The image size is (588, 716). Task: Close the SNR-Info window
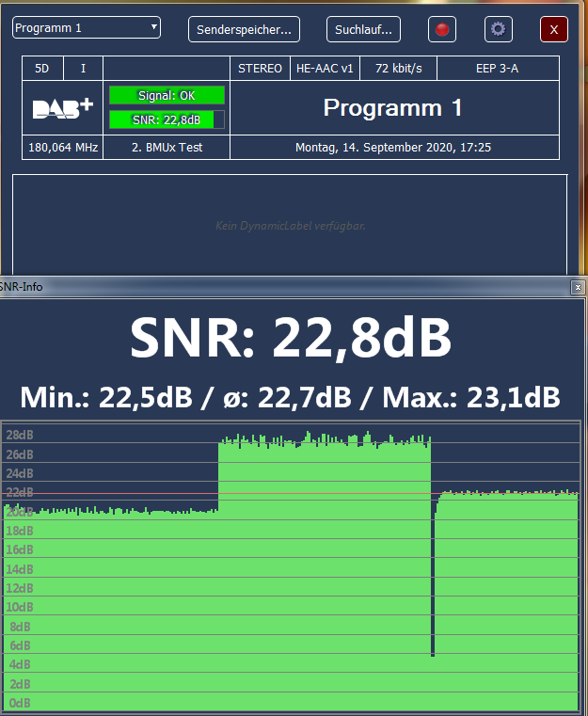point(577,287)
